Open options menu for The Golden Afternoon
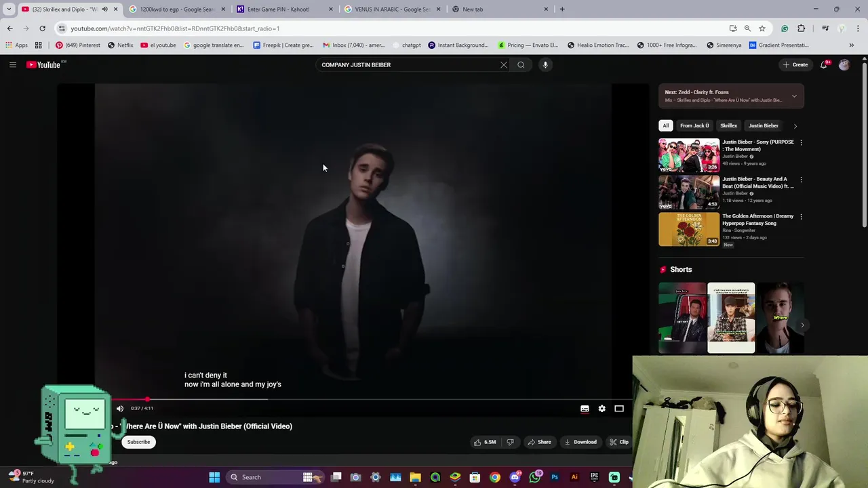The width and height of the screenshot is (868, 488). (x=801, y=217)
